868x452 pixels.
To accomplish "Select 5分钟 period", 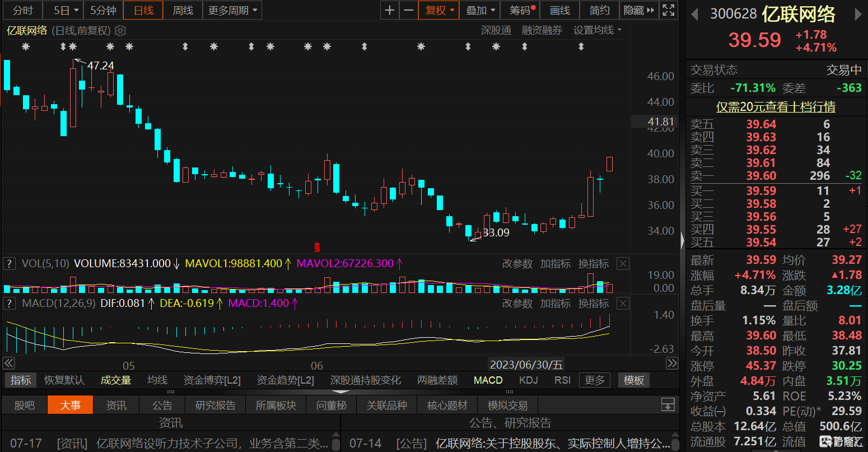I will click(103, 10).
